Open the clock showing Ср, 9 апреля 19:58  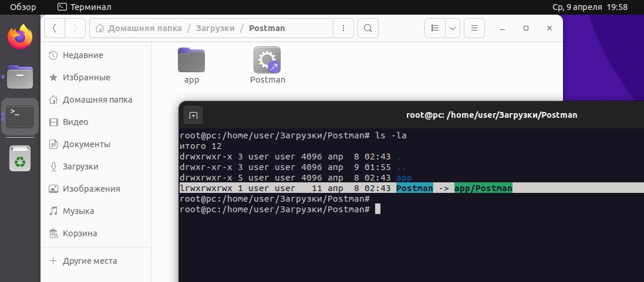coord(590,7)
